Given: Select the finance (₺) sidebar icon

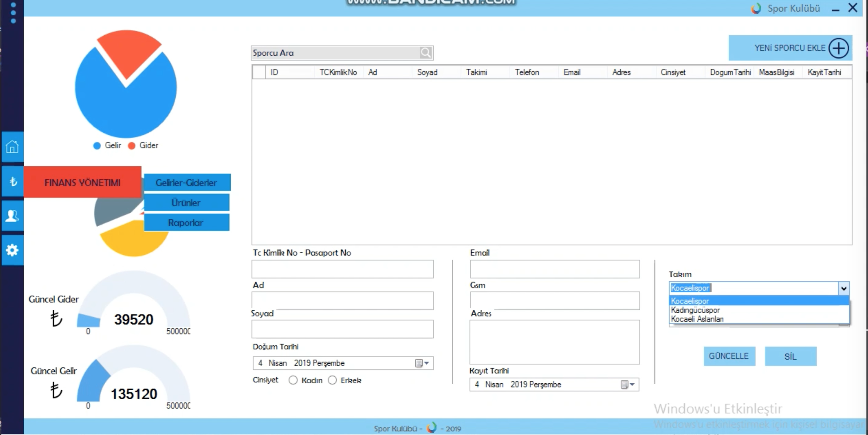Looking at the screenshot, I should click(13, 182).
